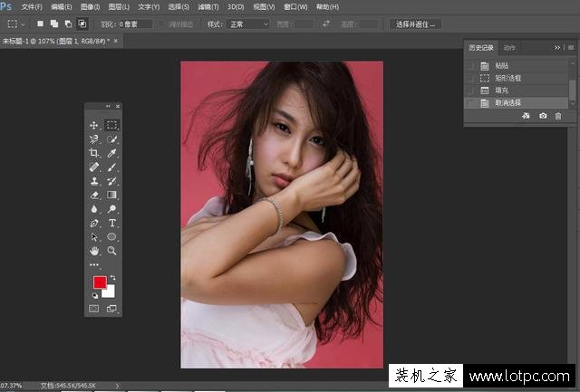580x392 pixels.
Task: Select the Healing Brush bandage tool
Action: (x=94, y=167)
